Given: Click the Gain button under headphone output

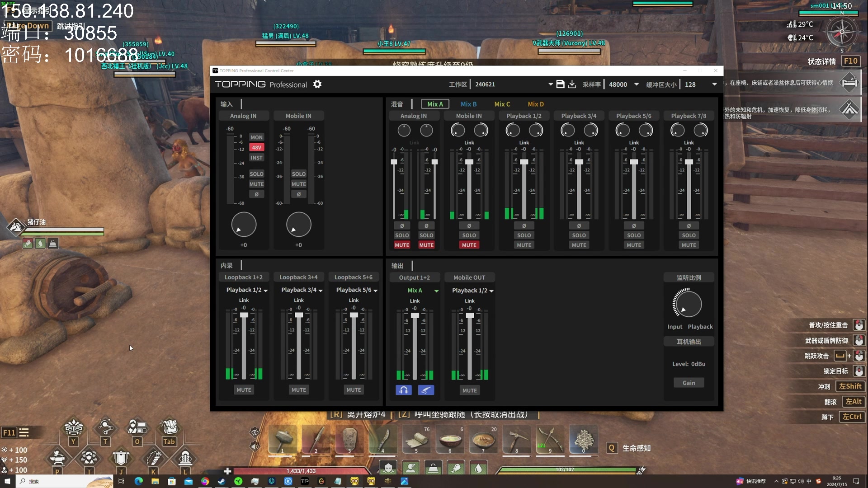Looking at the screenshot, I should click(689, 383).
